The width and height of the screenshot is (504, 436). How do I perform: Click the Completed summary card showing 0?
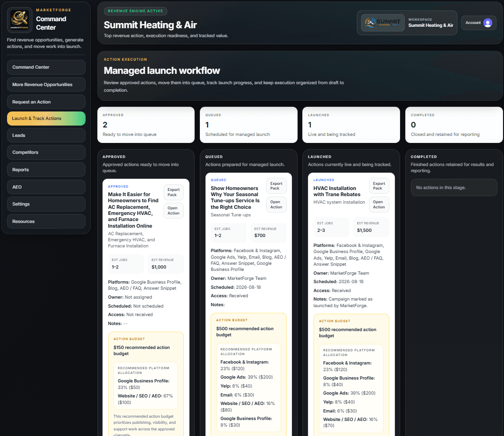pyautogui.click(x=454, y=125)
